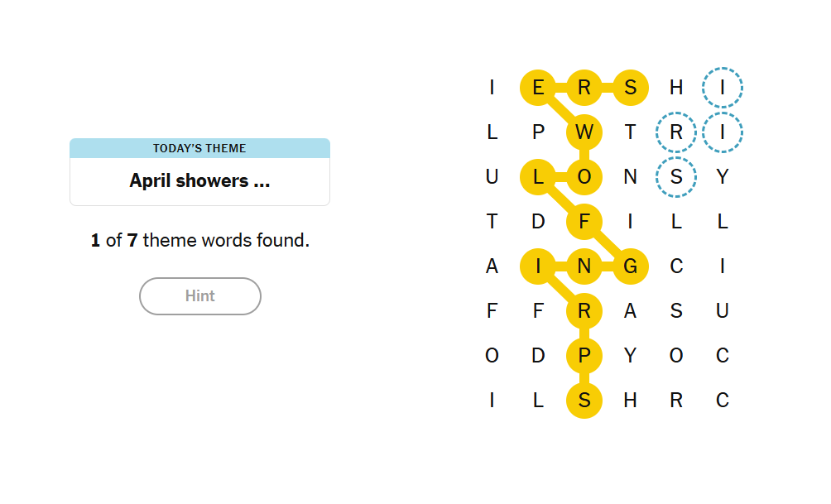
Task: Click the April showers theme card
Action: 199,171
